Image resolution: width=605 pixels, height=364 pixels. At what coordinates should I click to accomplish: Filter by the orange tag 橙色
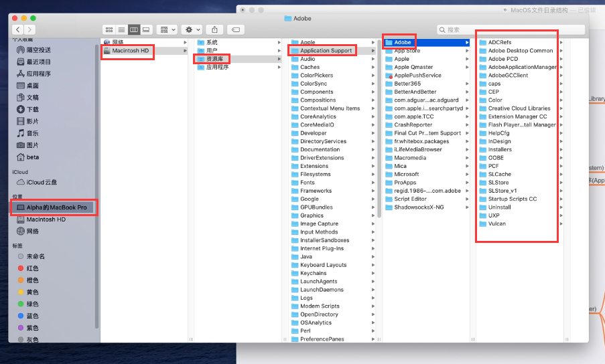(x=29, y=280)
